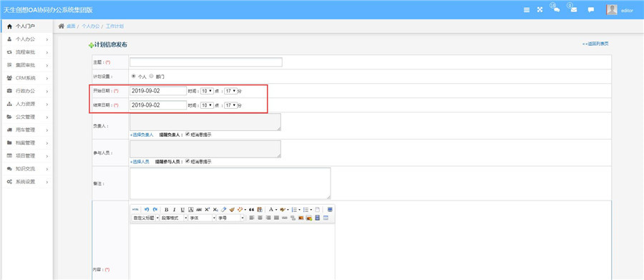
Task: Click the eraser clear-format icon
Action: (223, 209)
